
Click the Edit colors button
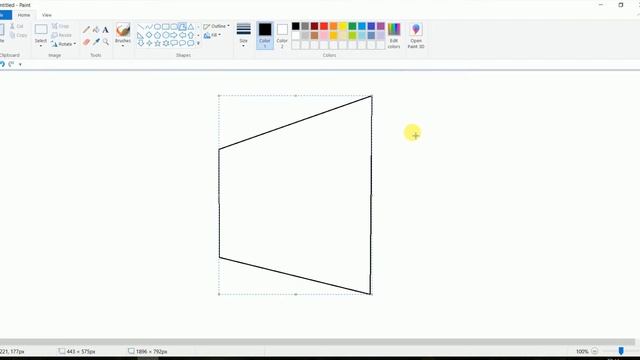point(394,36)
